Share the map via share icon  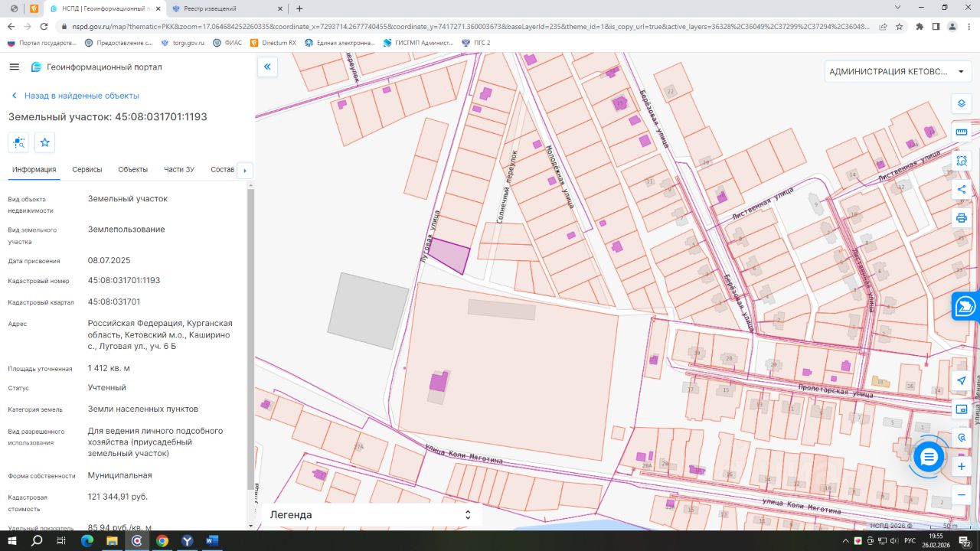(x=962, y=190)
